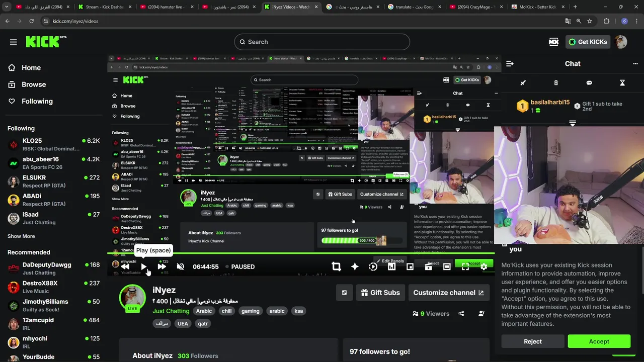Fast-forward the stream player

click(162, 266)
